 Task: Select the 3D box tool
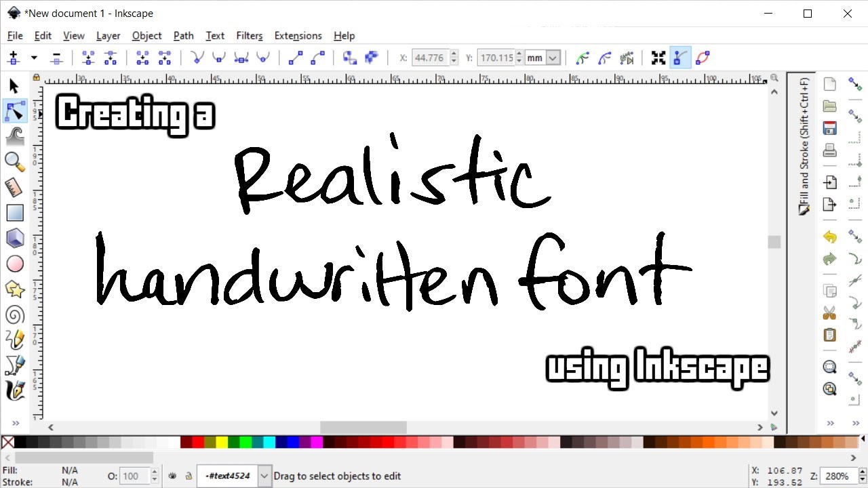[14, 238]
